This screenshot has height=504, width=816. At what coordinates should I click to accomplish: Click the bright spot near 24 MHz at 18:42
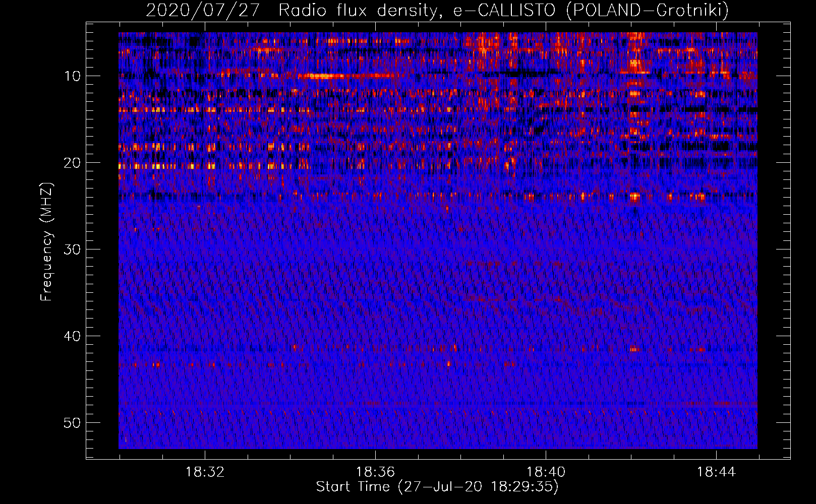click(x=634, y=197)
